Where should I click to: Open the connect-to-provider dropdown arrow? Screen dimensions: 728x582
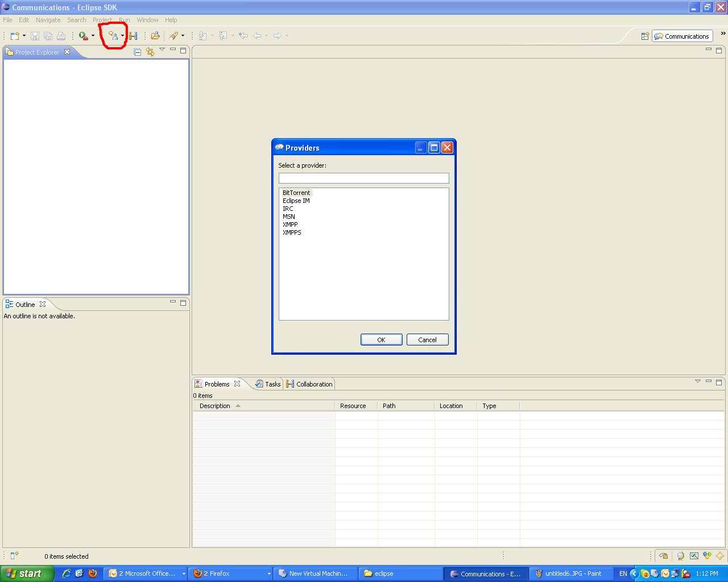click(122, 36)
